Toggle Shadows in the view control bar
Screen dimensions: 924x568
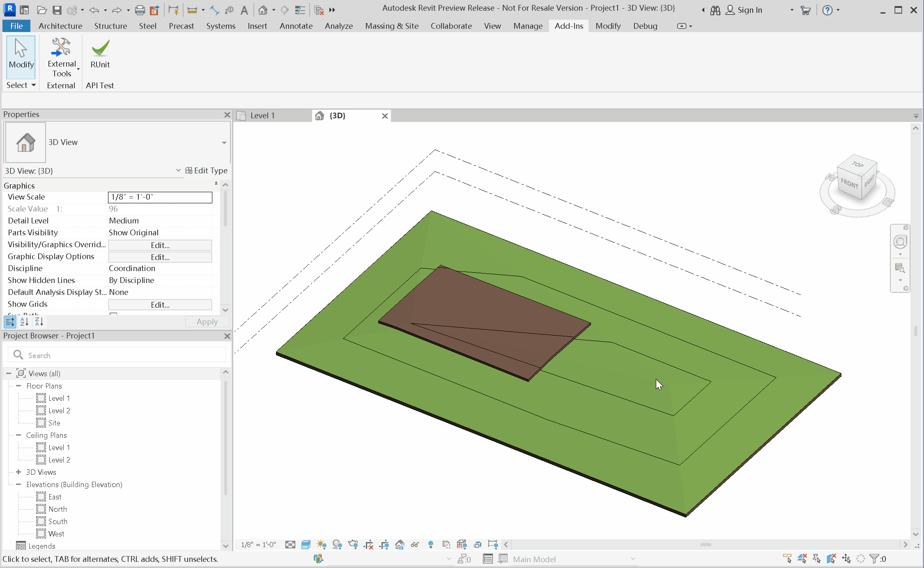[337, 545]
